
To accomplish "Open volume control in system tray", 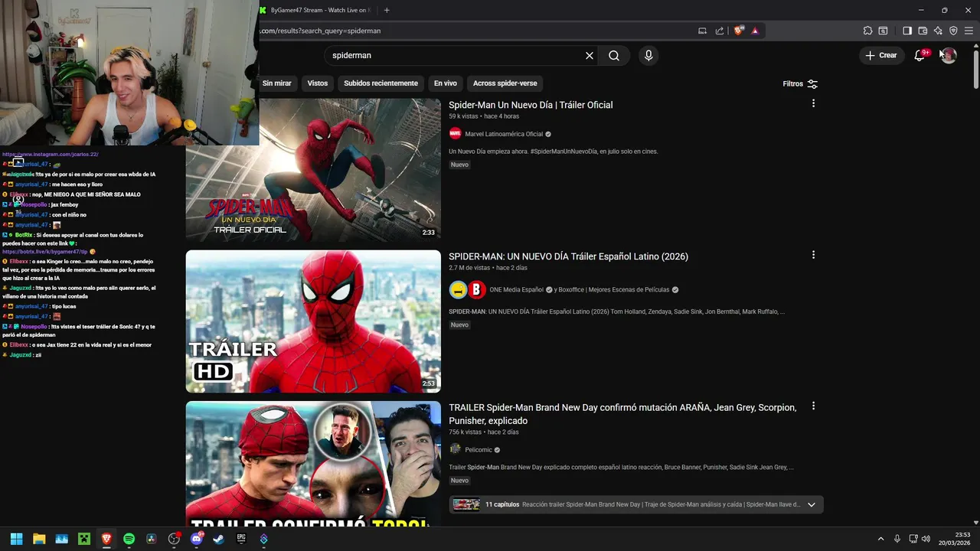I will tap(926, 539).
